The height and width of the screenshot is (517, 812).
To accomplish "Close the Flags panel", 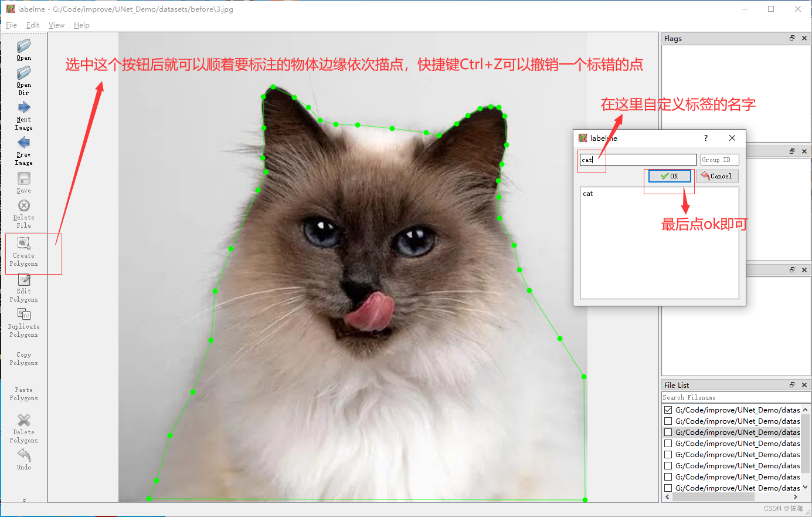I will [804, 38].
